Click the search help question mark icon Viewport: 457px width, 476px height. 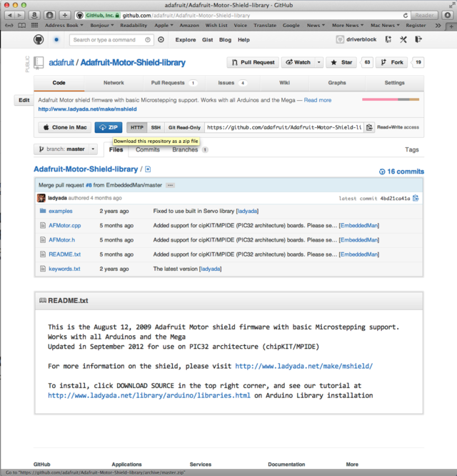pos(148,40)
